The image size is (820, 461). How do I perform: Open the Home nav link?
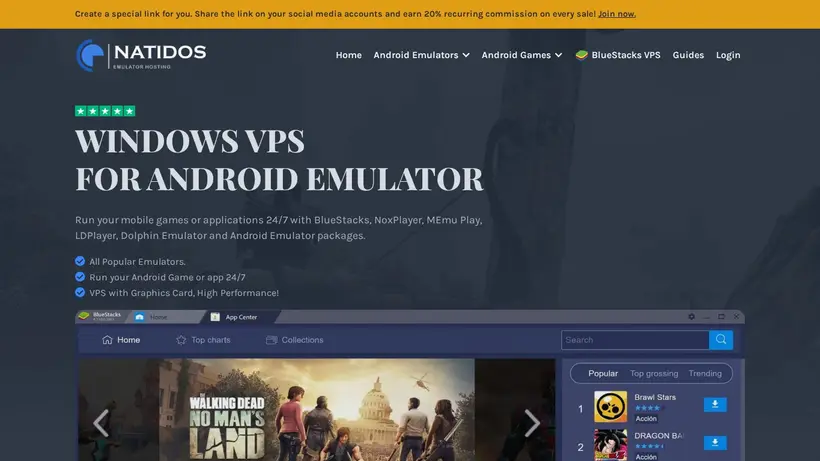(348, 55)
